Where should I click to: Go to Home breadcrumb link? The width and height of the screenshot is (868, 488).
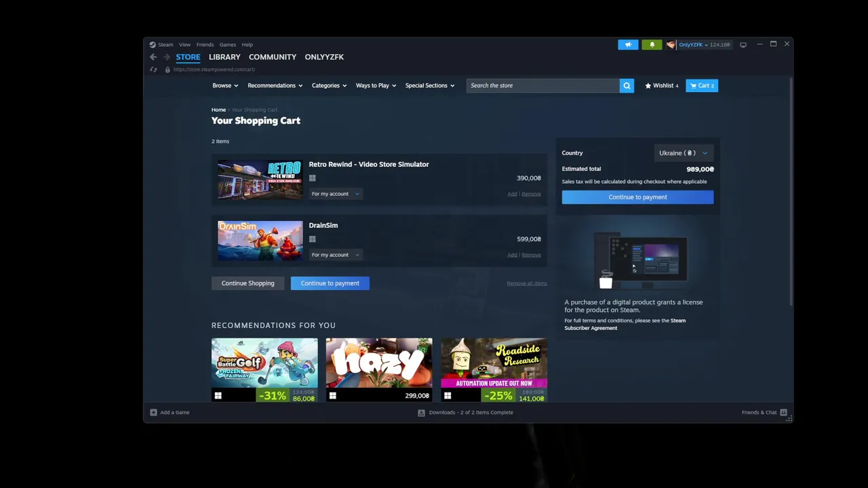pyautogui.click(x=218, y=110)
